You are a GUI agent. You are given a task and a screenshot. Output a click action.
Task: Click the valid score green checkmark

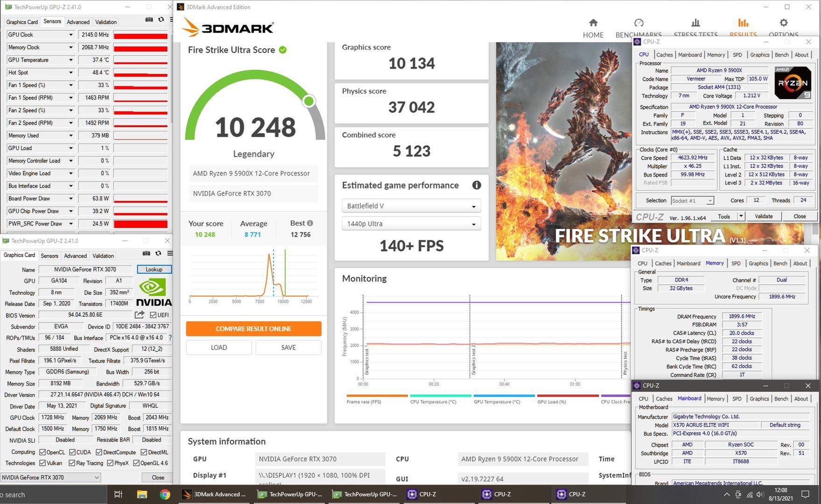tap(283, 50)
